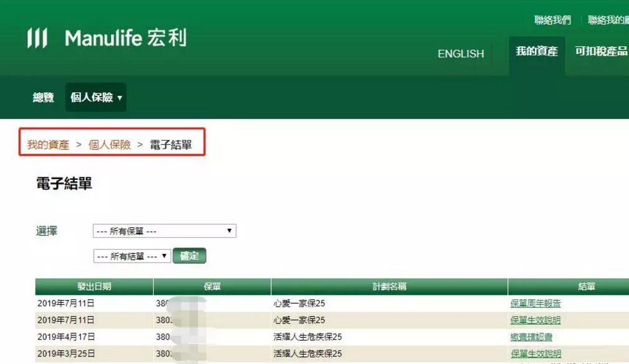Click the Manulife 宏利 logo
629x364 pixels.
point(106,38)
